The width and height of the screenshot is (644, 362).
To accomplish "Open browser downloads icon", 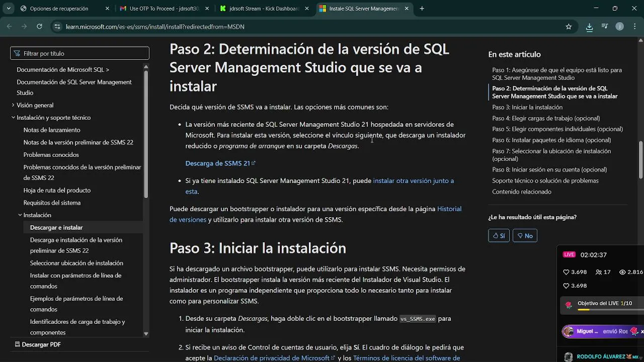I will (589, 27).
